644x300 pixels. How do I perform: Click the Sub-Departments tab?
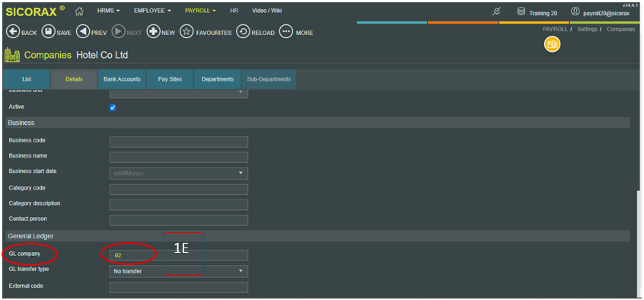coord(269,79)
